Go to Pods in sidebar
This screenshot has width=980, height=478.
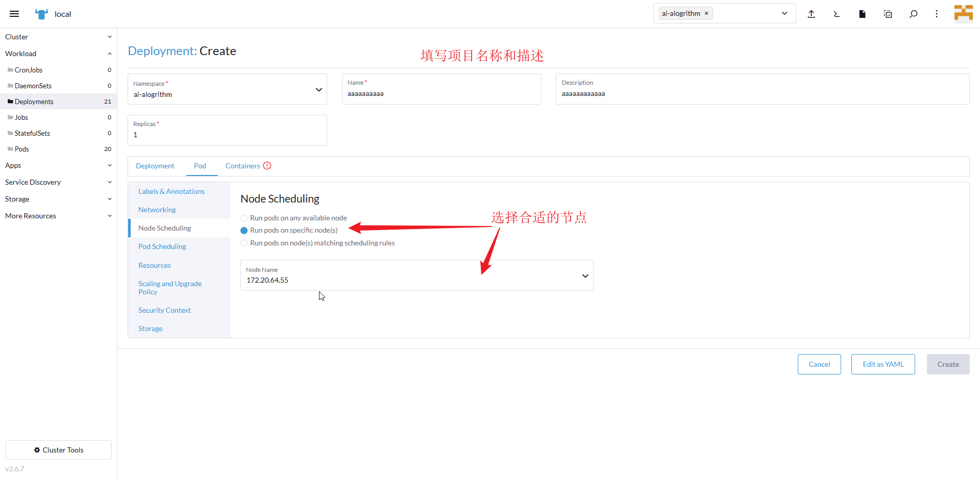click(x=58, y=149)
